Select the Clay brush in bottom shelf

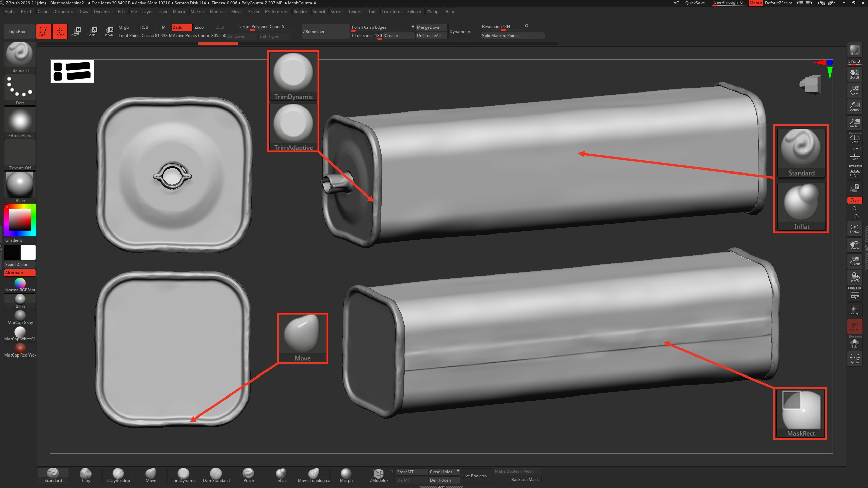click(x=86, y=475)
